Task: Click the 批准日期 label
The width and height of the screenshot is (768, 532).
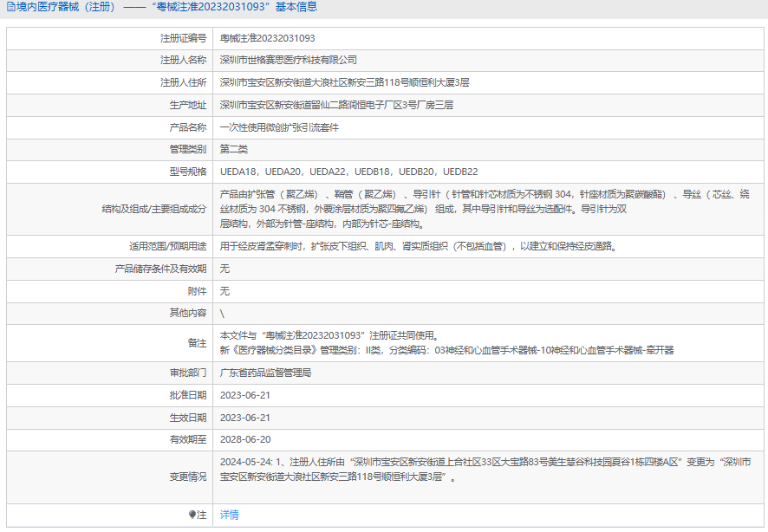Action: click(x=188, y=395)
